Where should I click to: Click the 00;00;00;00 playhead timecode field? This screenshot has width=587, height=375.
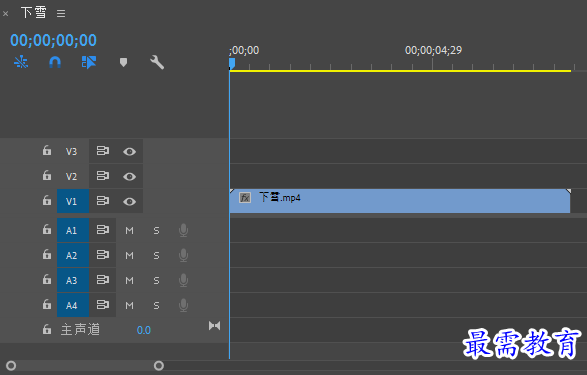tap(53, 40)
